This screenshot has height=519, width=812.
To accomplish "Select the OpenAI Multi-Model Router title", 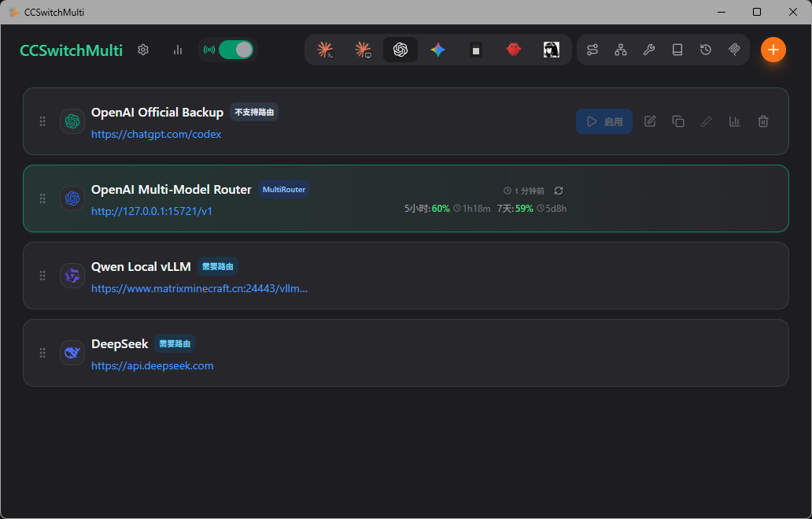I will [172, 190].
